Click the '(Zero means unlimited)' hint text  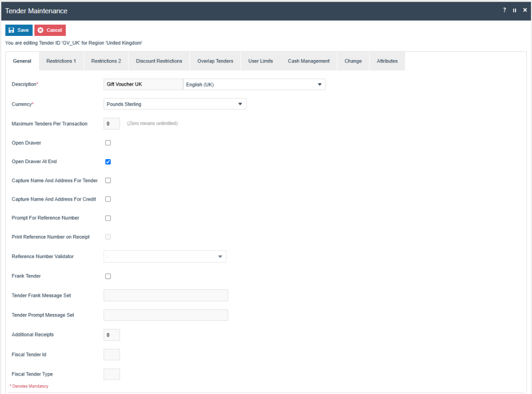(153, 124)
